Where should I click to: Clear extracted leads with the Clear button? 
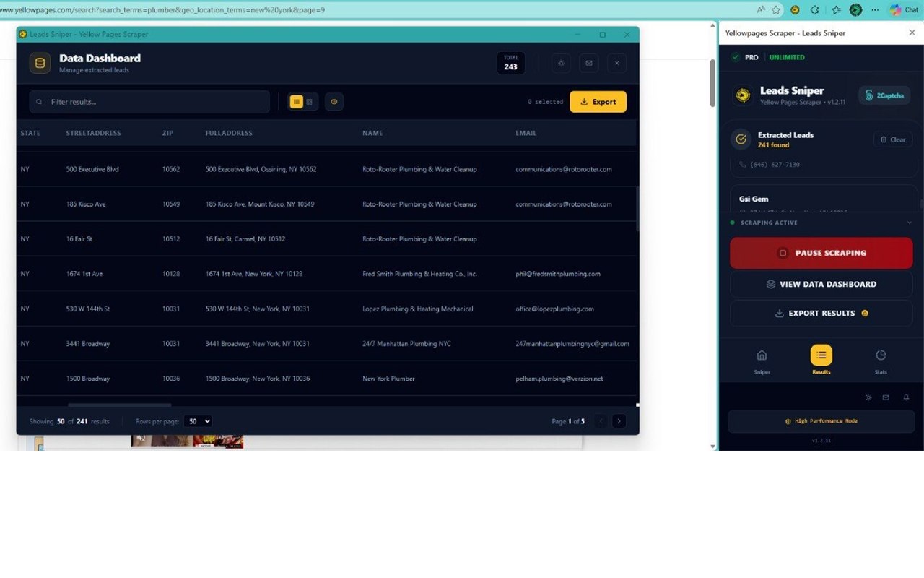(893, 139)
